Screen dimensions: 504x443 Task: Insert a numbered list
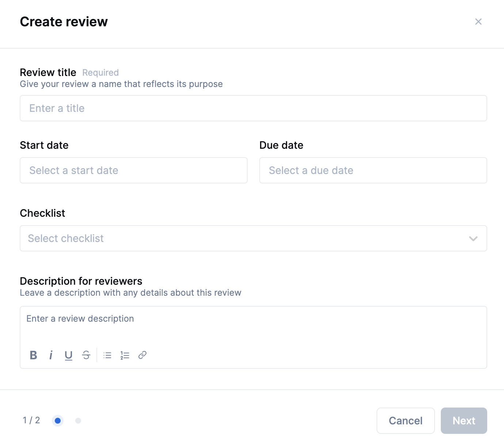(125, 355)
